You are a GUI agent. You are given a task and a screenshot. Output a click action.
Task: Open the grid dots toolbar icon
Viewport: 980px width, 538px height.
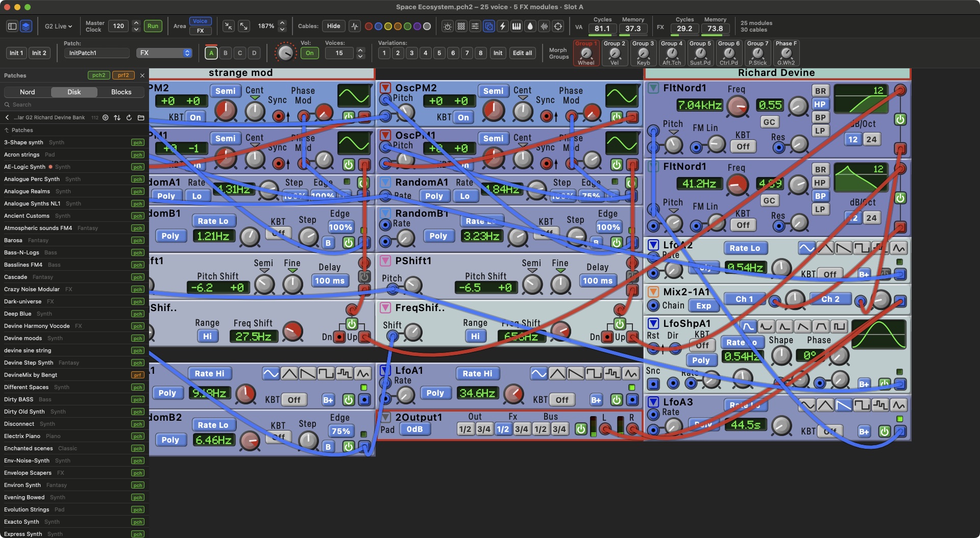click(x=461, y=26)
